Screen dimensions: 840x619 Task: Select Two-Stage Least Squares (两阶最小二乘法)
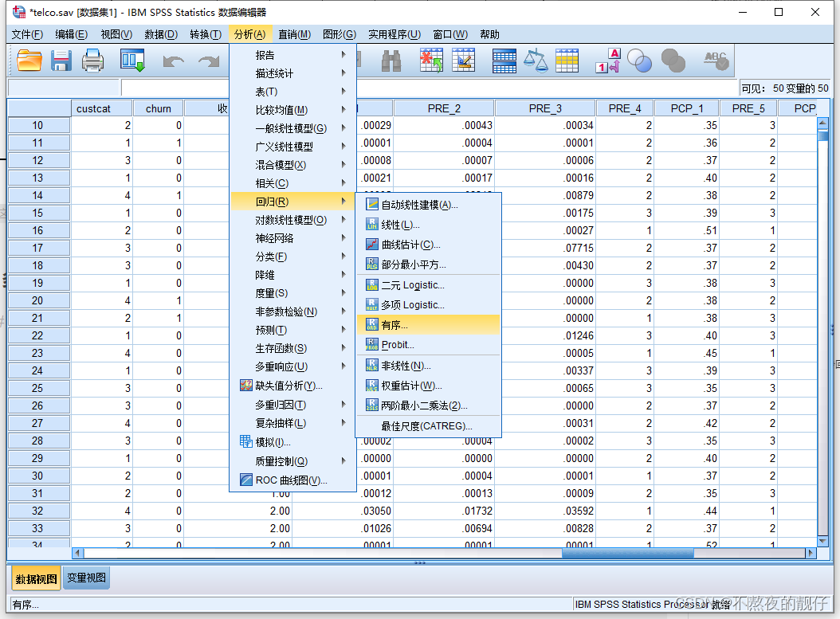coord(428,405)
